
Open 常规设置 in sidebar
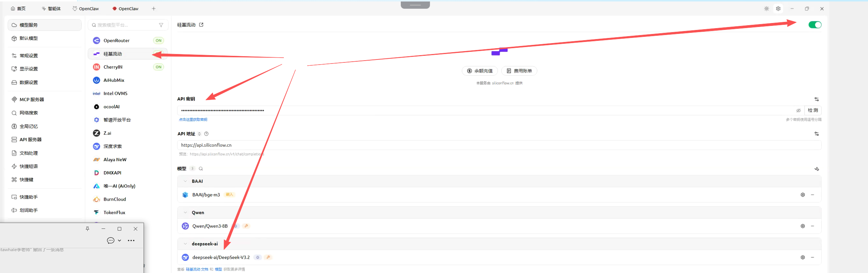[45, 56]
